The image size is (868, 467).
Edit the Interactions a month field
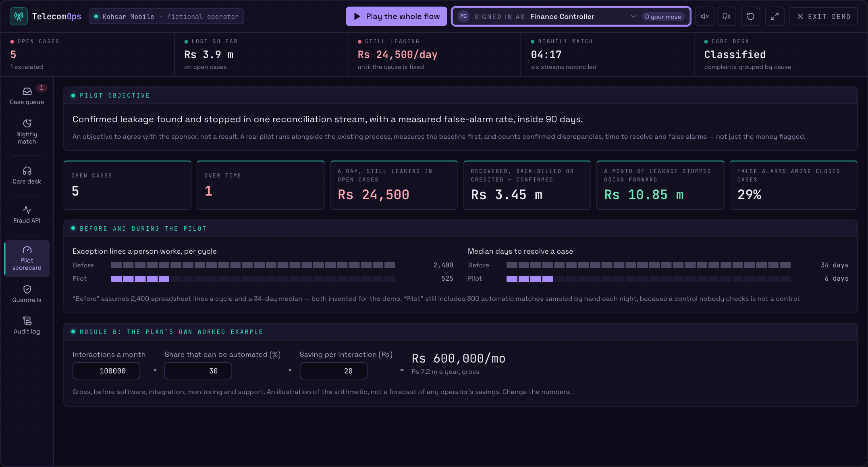click(106, 371)
